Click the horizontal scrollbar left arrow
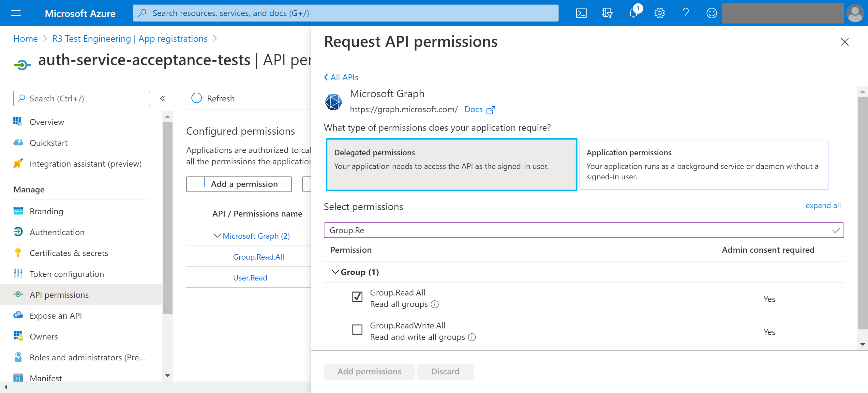Viewport: 868px width, 393px height. point(6,387)
